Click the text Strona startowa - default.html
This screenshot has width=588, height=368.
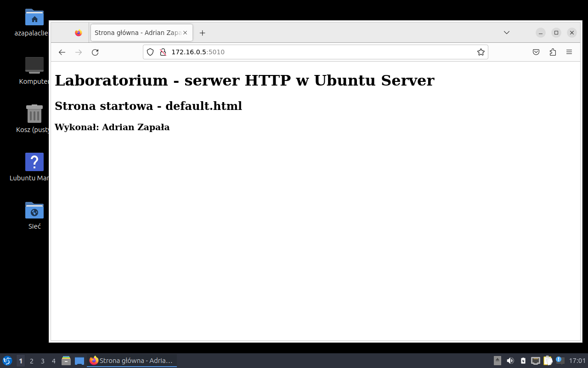pyautogui.click(x=148, y=106)
